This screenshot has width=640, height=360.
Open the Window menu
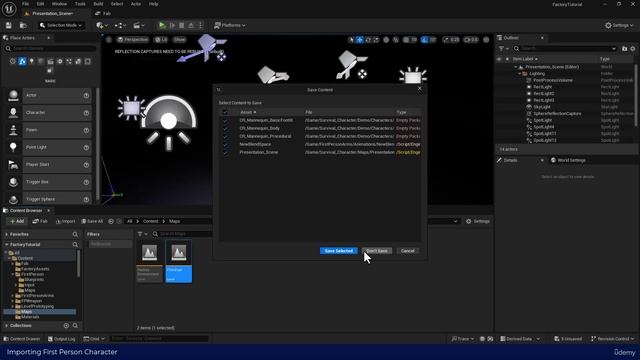coord(59,4)
